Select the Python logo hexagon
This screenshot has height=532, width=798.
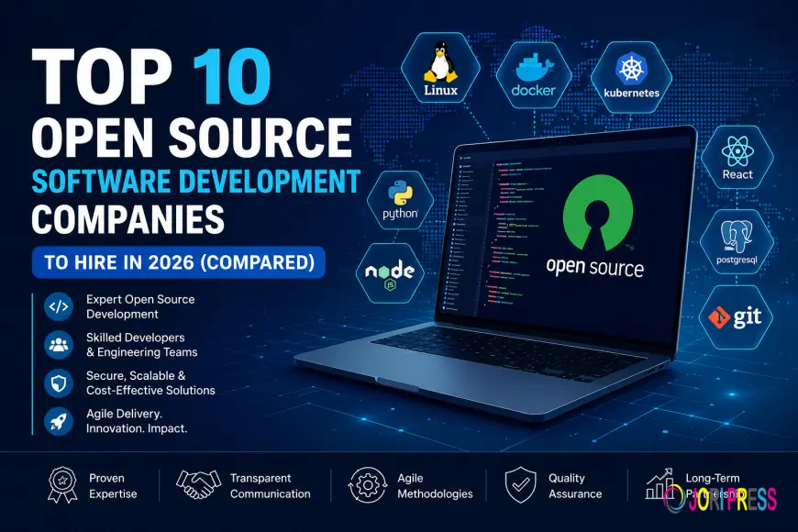tap(400, 200)
